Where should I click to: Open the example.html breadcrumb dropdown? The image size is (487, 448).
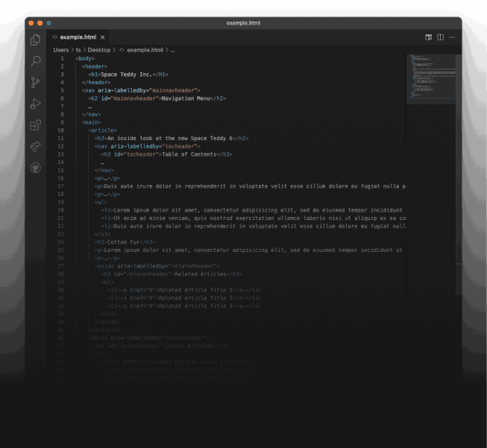click(x=144, y=50)
